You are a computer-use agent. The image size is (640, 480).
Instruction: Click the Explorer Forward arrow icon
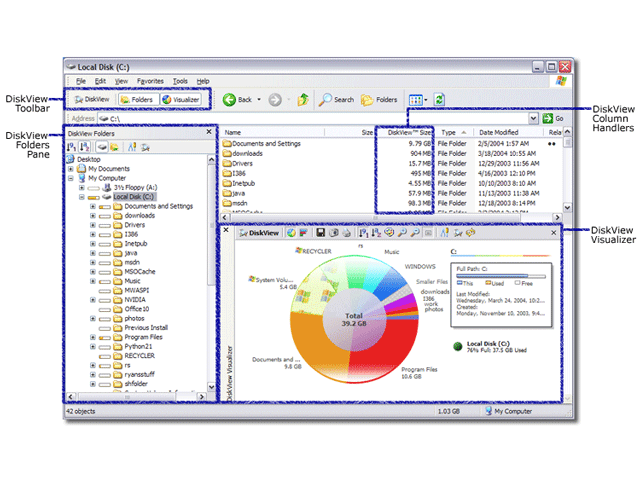point(275,100)
